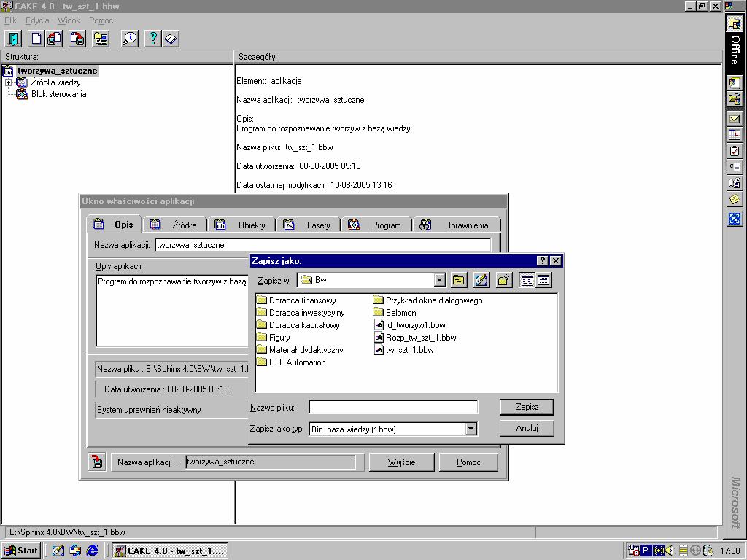
Task: Click the Nazwa aplikacji text field
Action: click(x=322, y=245)
